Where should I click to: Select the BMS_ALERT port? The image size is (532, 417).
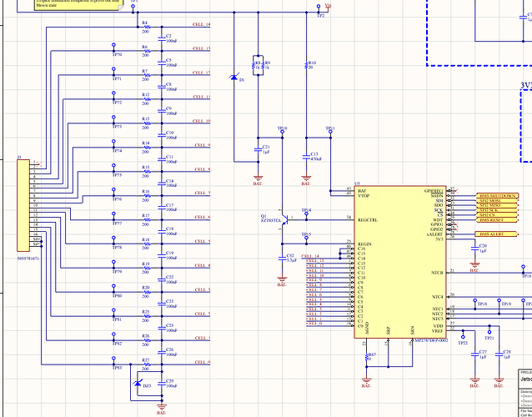498,234
